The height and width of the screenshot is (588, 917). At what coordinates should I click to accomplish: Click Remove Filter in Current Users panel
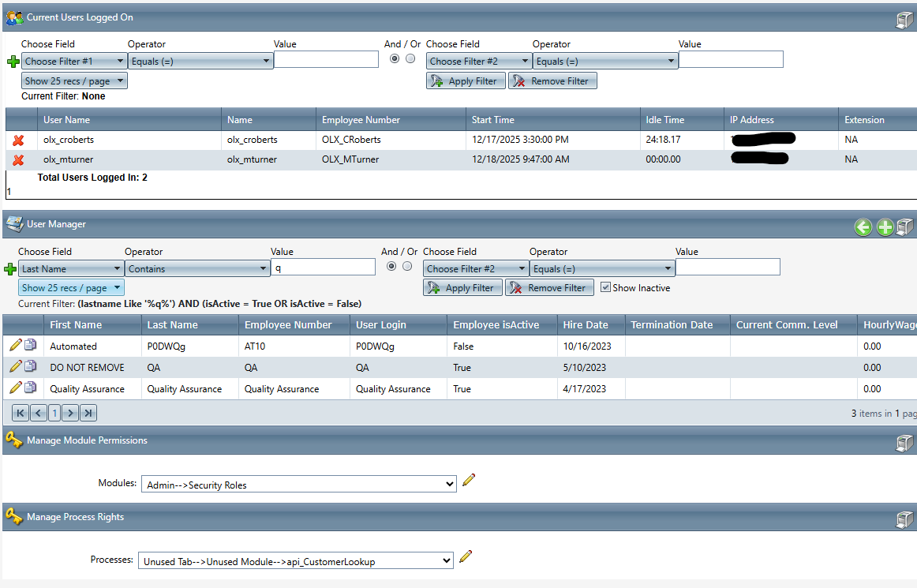click(552, 81)
